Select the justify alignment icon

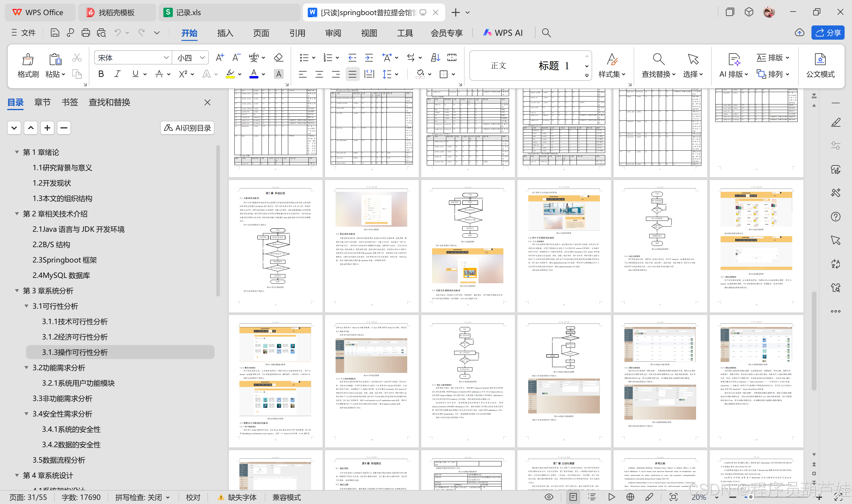pyautogui.click(x=352, y=74)
